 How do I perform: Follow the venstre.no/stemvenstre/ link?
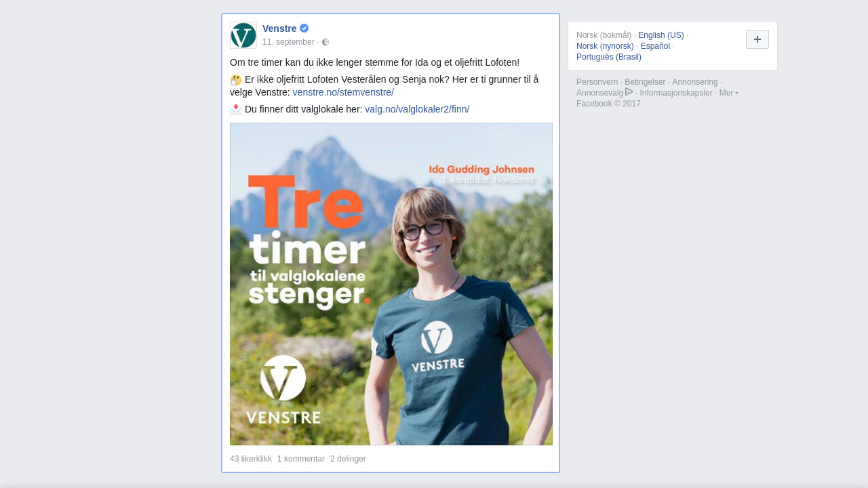coord(343,92)
